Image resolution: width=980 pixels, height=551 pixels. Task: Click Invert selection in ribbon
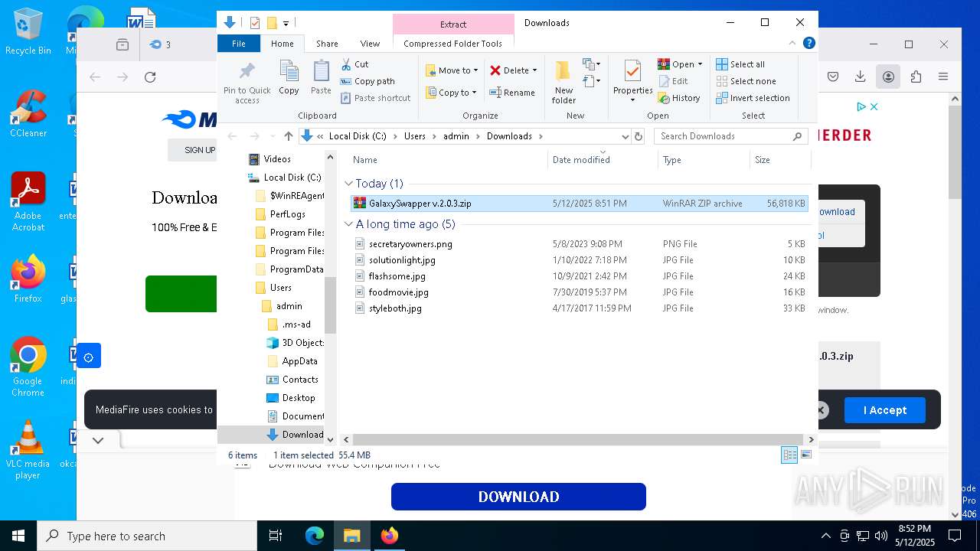[753, 98]
